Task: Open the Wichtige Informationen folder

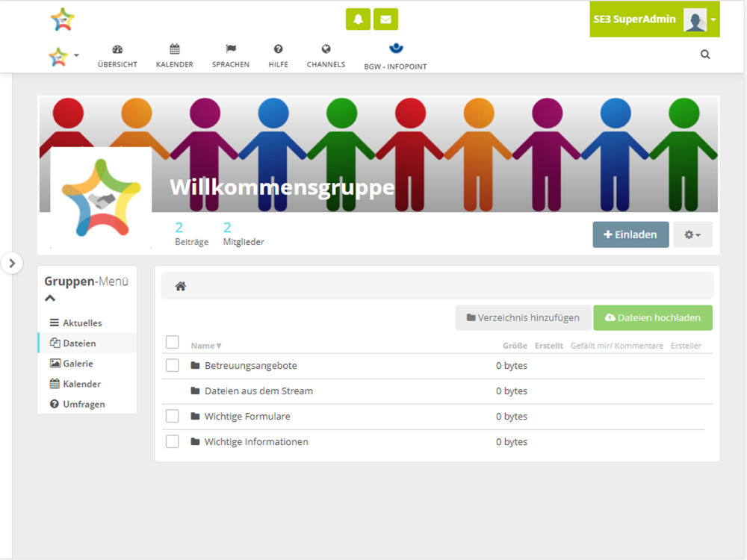Action: (x=256, y=441)
